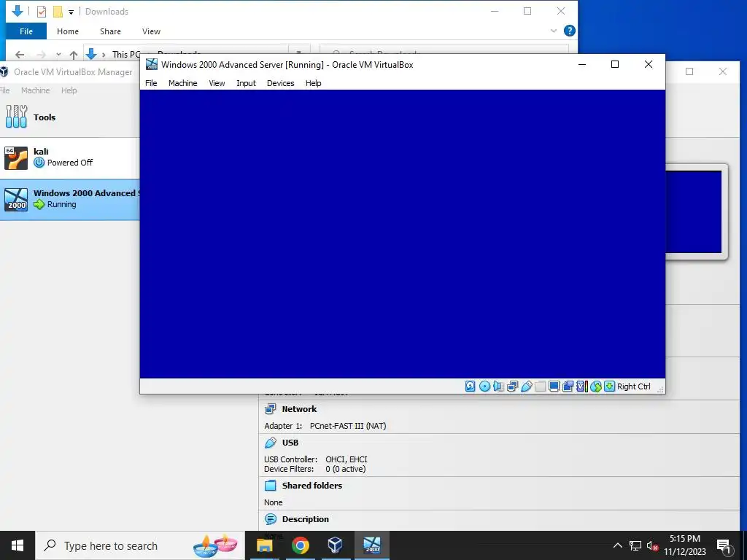Open the Windows Start menu

(x=18, y=545)
